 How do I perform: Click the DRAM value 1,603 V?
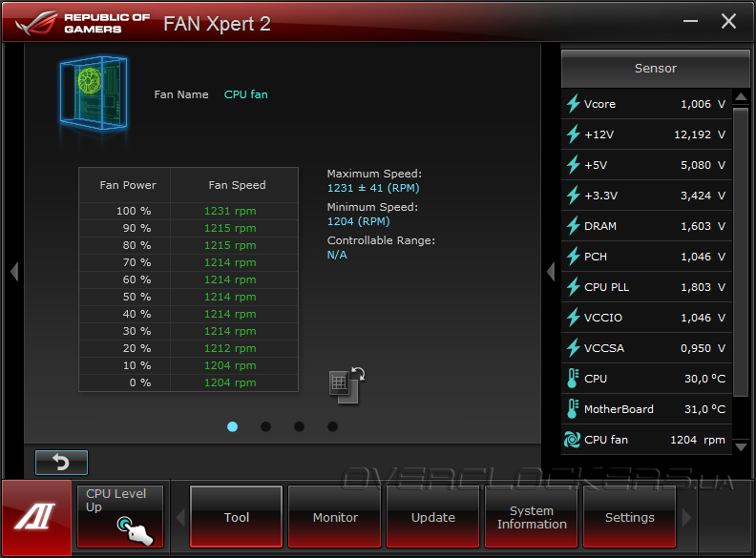pyautogui.click(x=703, y=226)
